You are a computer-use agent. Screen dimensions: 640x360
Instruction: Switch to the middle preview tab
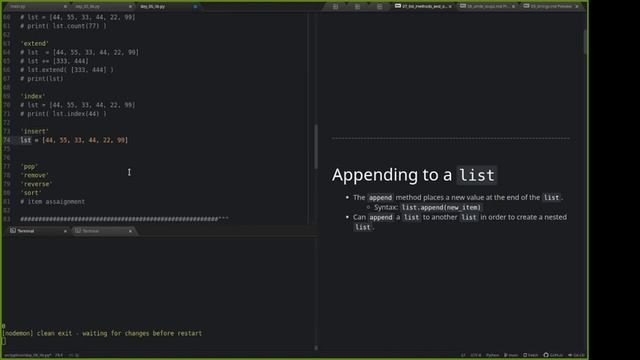487,6
